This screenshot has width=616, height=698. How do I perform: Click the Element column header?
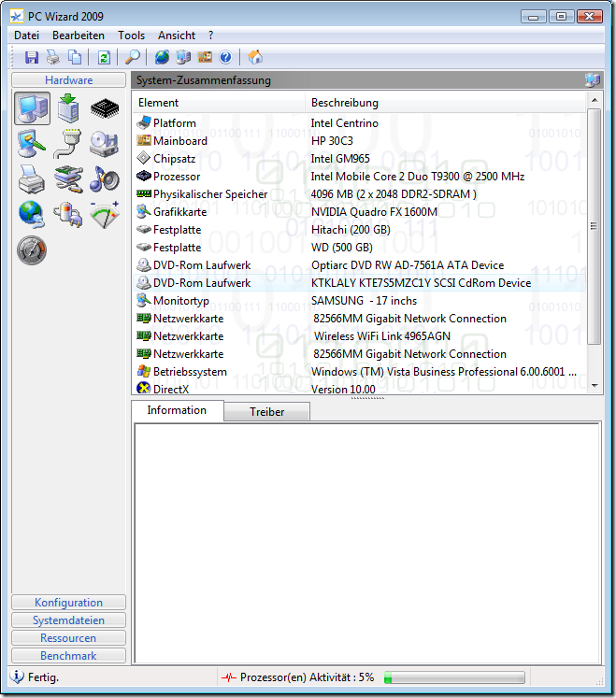[x=219, y=103]
